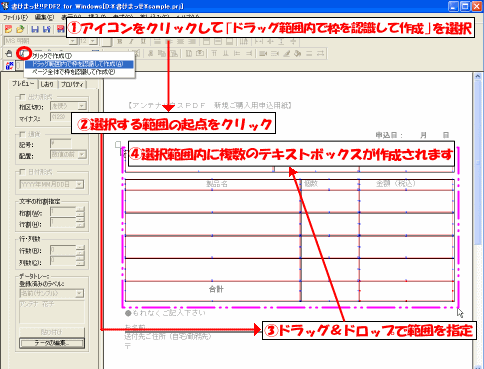Choose クリックで作成 from the popup menu
The image size is (484, 369).
coord(79,56)
